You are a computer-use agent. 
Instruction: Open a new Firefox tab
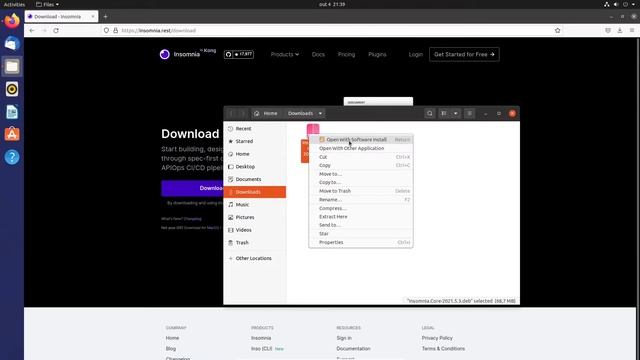click(105, 17)
